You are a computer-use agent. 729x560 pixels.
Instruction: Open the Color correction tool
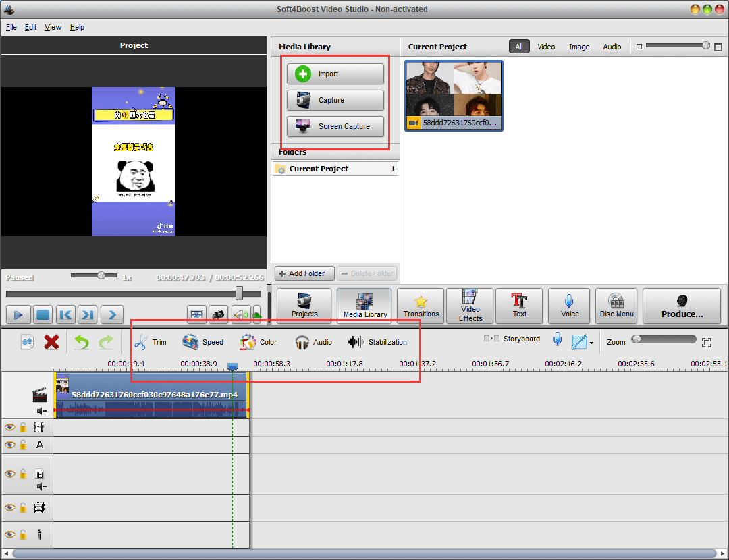pos(259,342)
